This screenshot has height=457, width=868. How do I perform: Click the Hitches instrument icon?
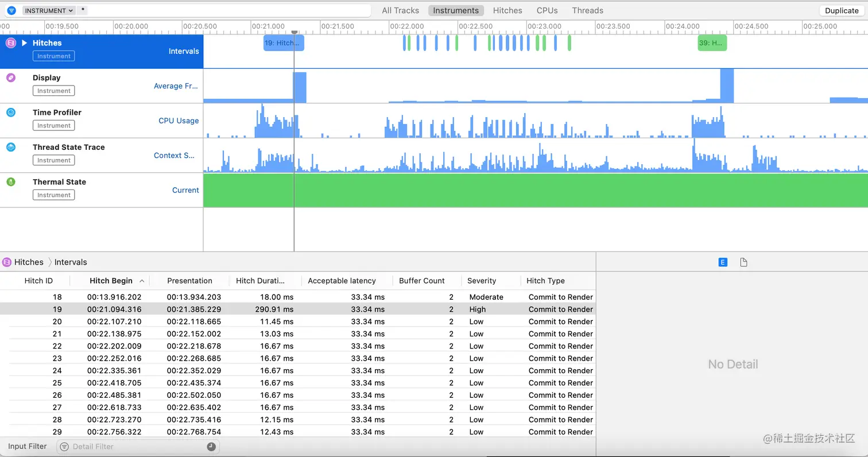click(10, 43)
